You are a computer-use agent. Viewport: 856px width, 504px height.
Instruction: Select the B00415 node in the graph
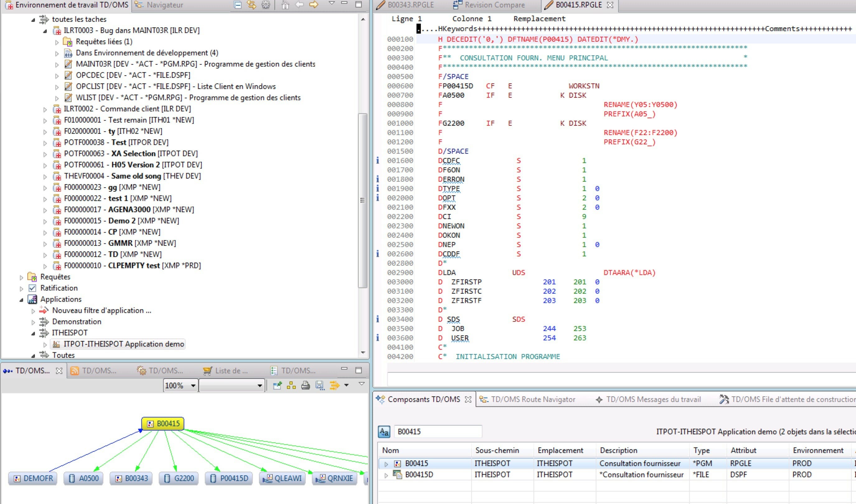(x=163, y=423)
